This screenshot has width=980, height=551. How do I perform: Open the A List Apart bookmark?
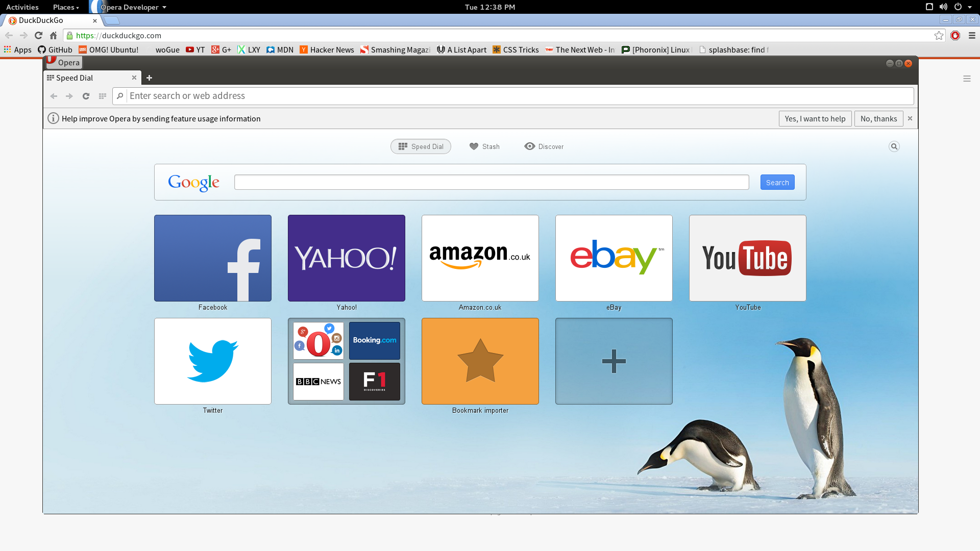(x=461, y=49)
